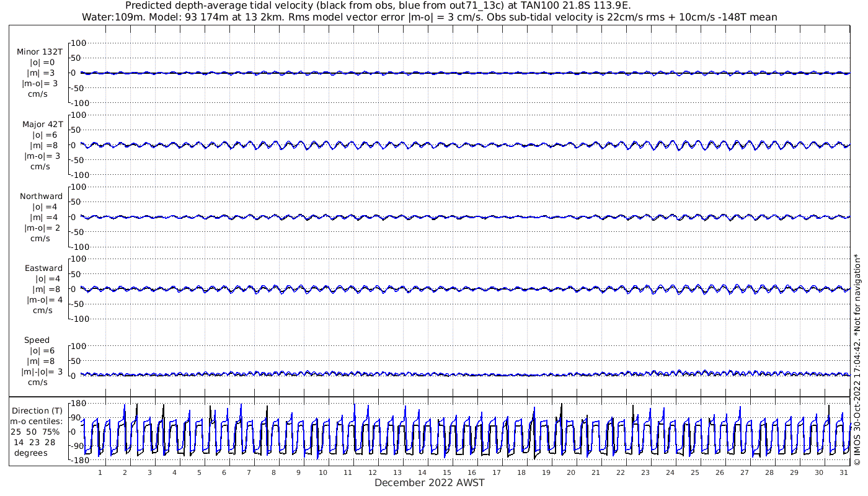The width and height of the screenshot is (868, 496).
Task: Click day tick '28' on time axis
Action: [x=769, y=472]
